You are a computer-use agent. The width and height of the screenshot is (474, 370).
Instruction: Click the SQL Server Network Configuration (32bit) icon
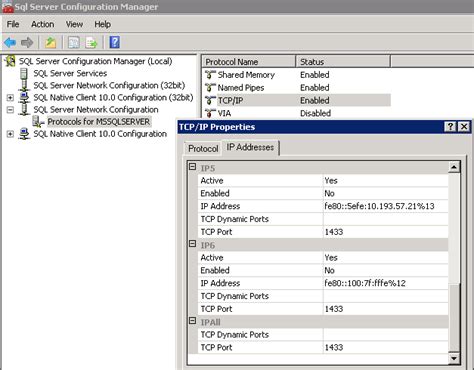pyautogui.click(x=24, y=85)
